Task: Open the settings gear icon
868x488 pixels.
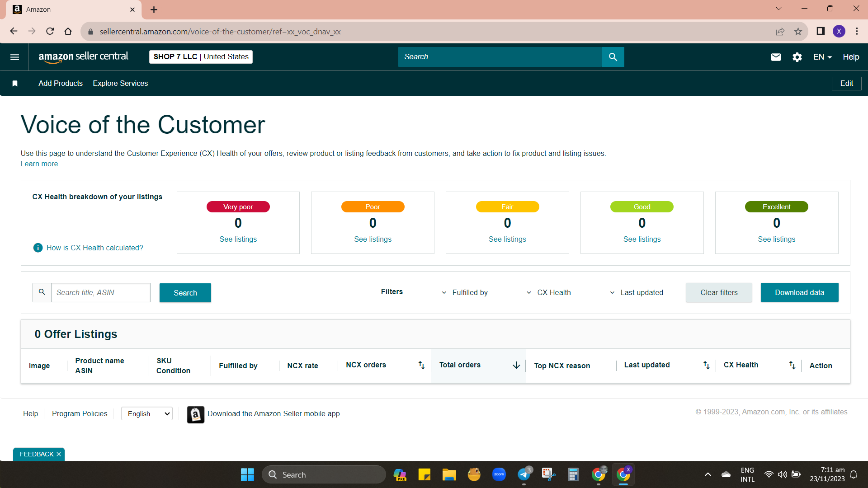Action: [x=797, y=57]
